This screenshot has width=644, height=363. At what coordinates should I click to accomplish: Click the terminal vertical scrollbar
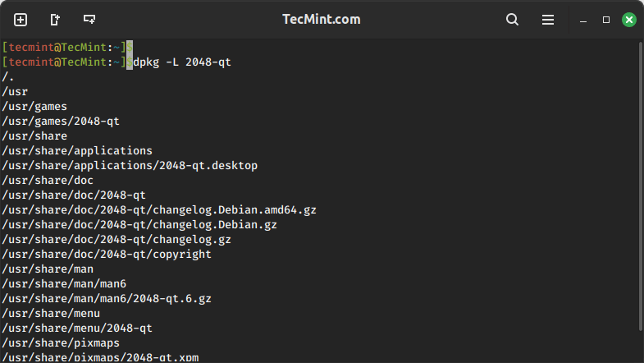[638, 164]
